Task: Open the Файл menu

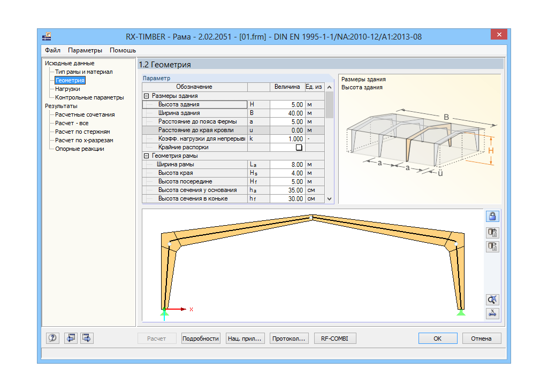Action: 52,50
